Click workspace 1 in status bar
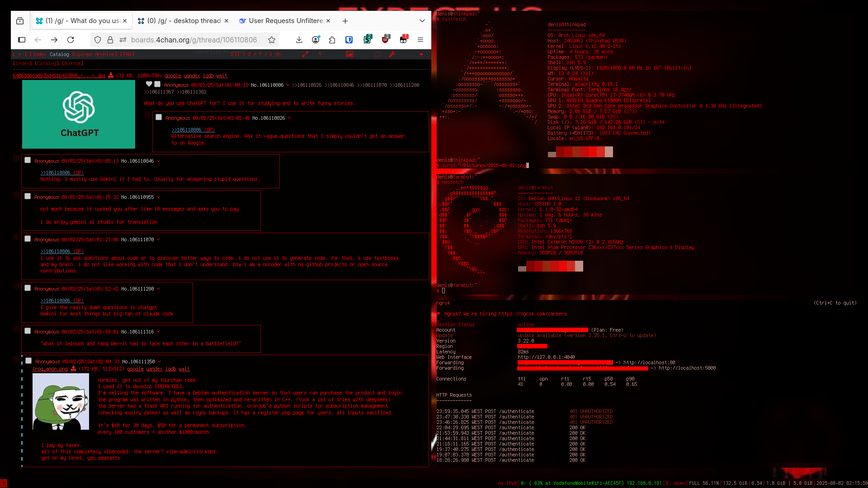This screenshot has width=868, height=488. [x=4, y=483]
